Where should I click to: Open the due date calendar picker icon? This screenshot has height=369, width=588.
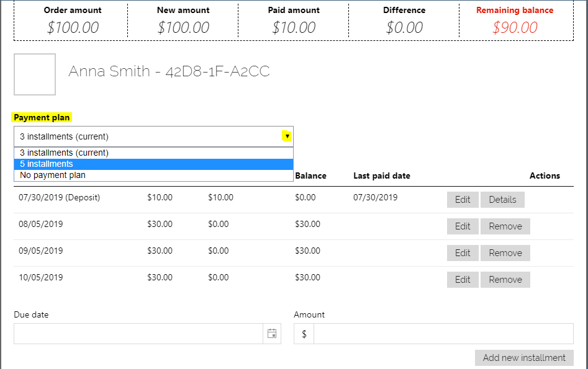(272, 334)
